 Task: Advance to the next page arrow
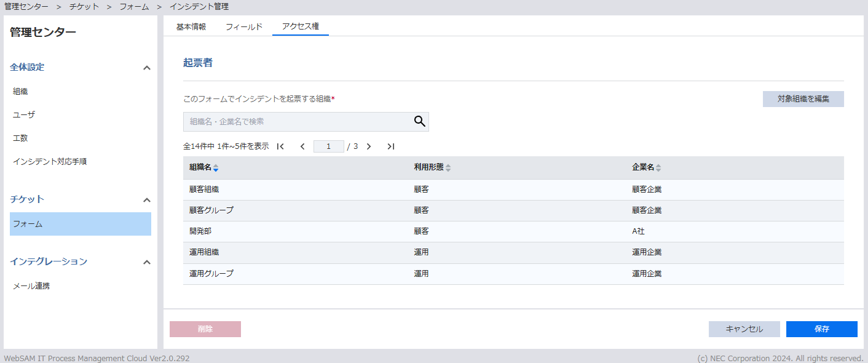pos(369,146)
